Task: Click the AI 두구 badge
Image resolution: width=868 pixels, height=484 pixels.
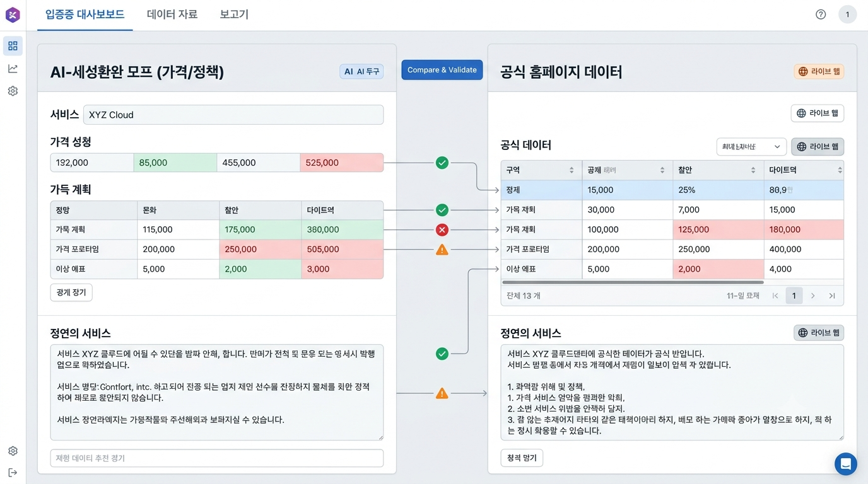Action: pyautogui.click(x=361, y=72)
